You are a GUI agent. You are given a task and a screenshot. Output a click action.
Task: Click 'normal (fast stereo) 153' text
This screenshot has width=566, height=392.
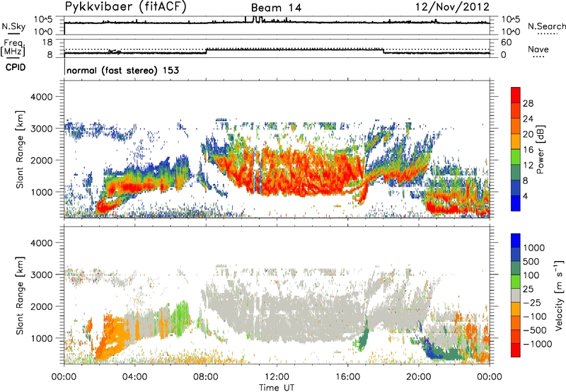click(x=122, y=70)
